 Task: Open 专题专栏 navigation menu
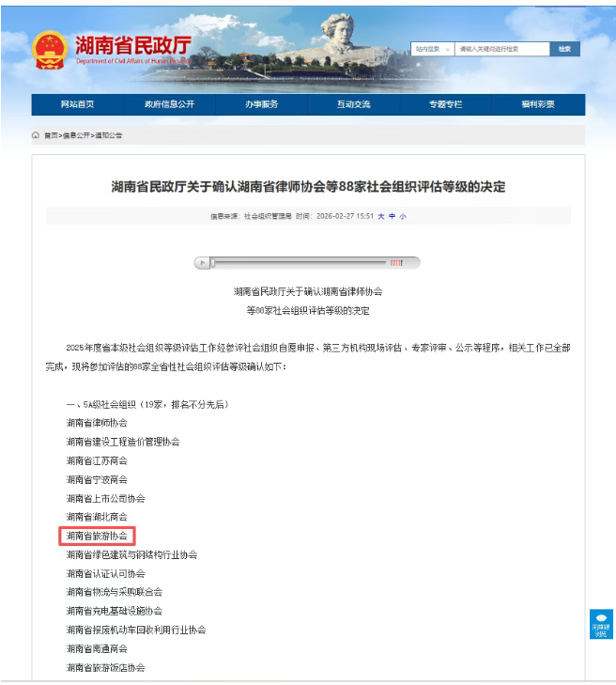[x=446, y=104]
